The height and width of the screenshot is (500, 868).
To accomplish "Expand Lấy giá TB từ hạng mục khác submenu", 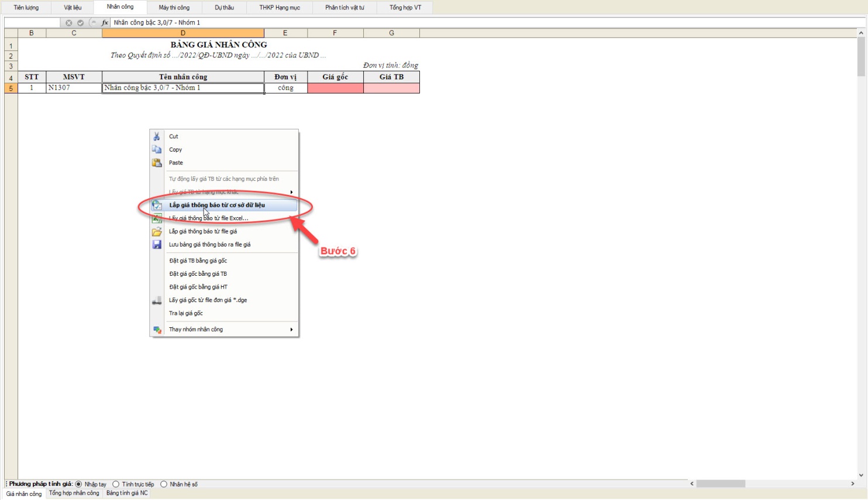I will click(291, 192).
